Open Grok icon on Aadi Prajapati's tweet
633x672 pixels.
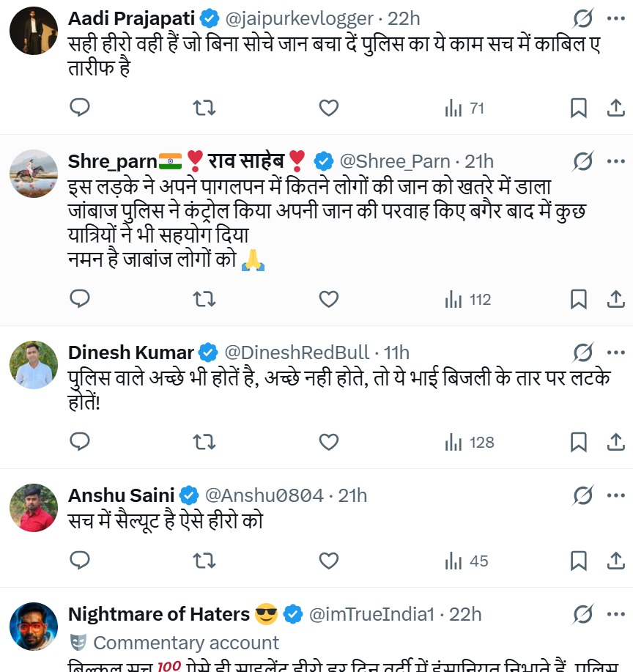[583, 18]
